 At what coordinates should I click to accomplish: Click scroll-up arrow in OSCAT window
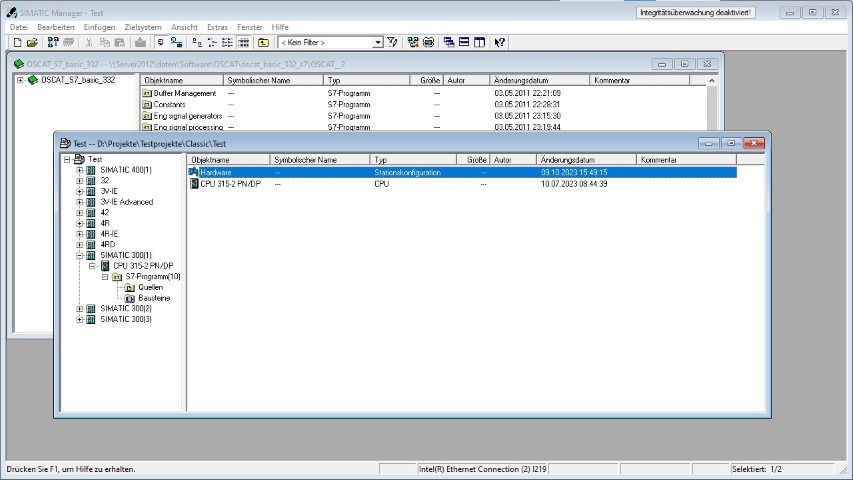[x=712, y=81]
